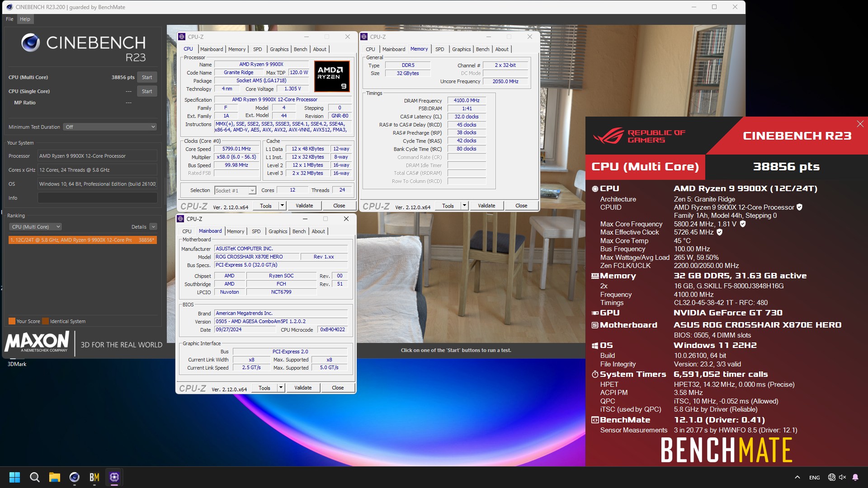Click the verified shield beside CPUID

click(799, 207)
